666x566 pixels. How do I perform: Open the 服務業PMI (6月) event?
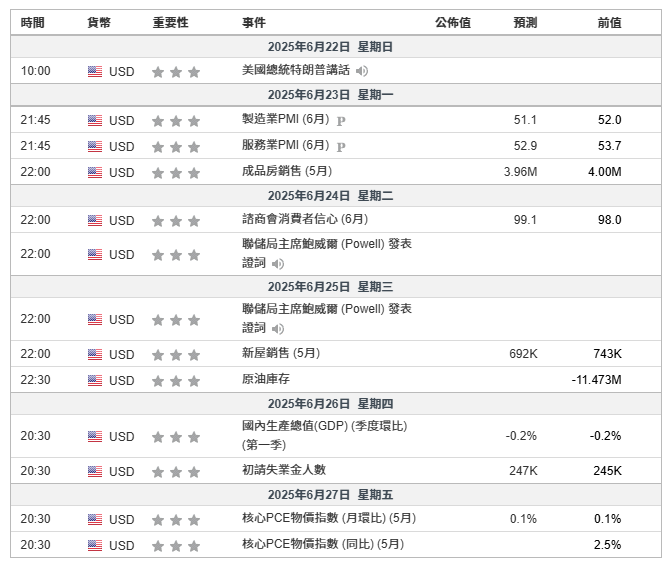point(285,145)
